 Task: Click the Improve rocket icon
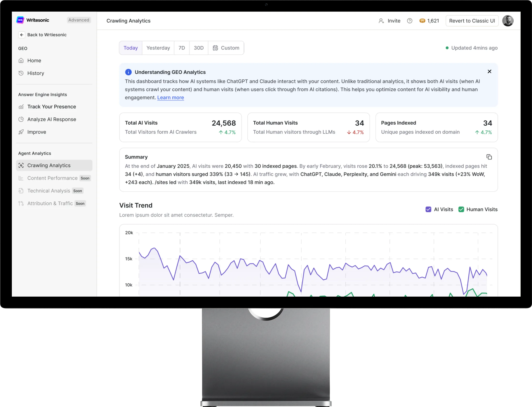tap(21, 132)
